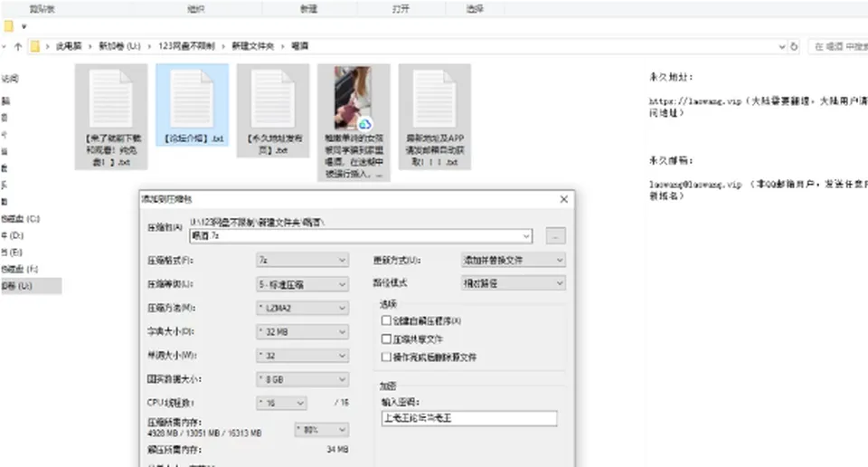Open the (D:) drive in the sidebar
The height and width of the screenshot is (467, 868).
click(x=12, y=235)
